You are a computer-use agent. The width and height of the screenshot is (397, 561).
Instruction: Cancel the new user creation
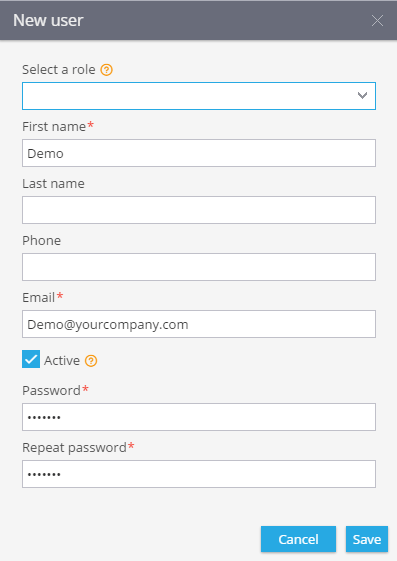click(298, 539)
